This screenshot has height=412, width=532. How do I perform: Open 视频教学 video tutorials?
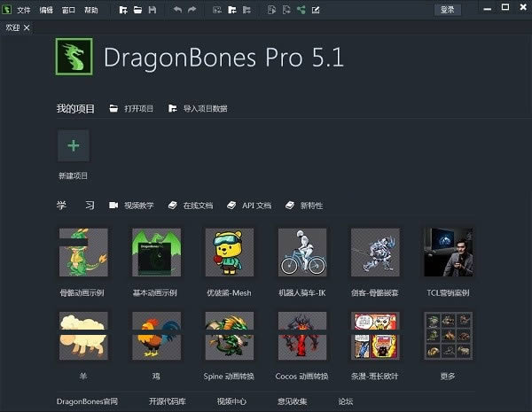click(131, 206)
